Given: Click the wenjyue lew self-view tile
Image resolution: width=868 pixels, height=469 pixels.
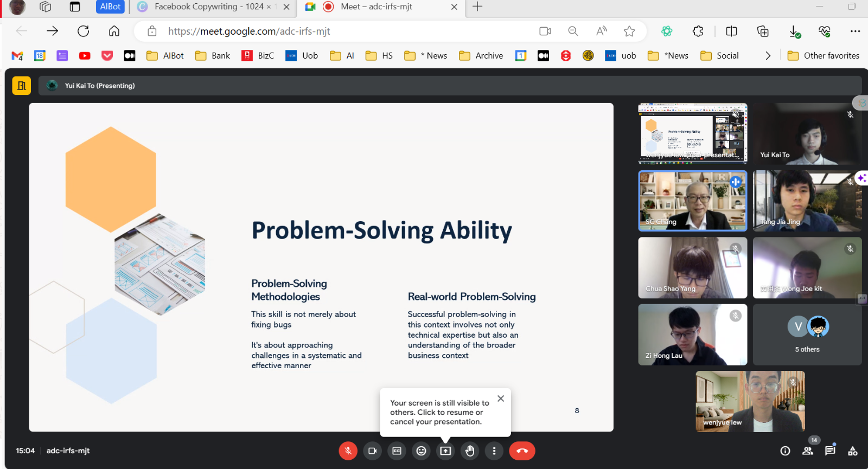Looking at the screenshot, I should pyautogui.click(x=750, y=401).
